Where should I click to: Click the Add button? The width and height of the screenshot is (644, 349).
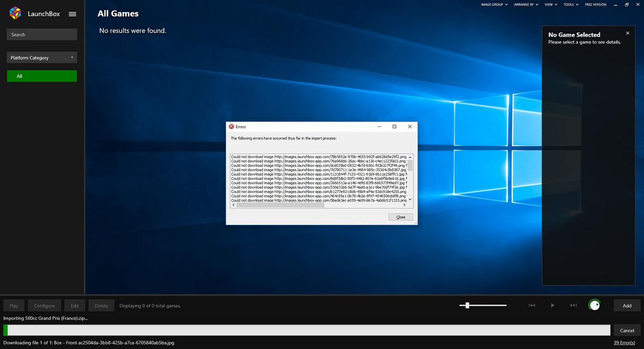627,306
